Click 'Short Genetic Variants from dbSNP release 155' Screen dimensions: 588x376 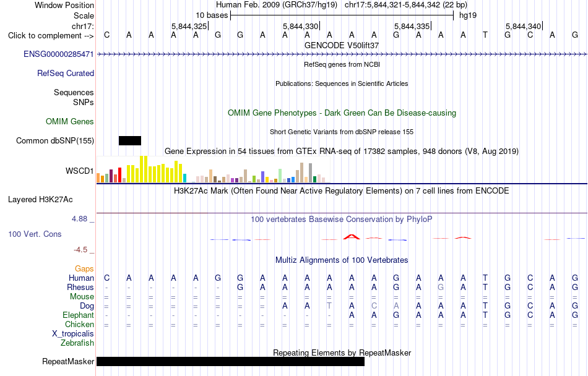tap(342, 132)
